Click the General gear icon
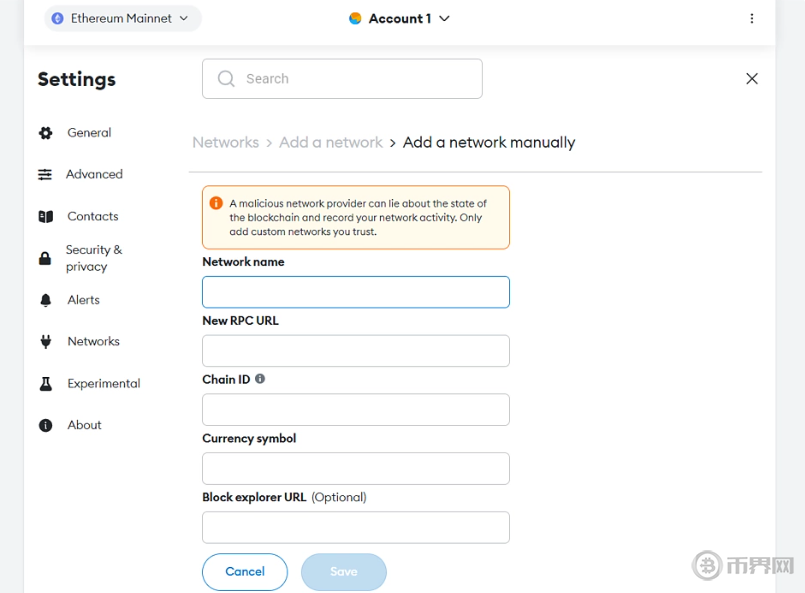Viewport: 805px width, 593px height. point(45,133)
